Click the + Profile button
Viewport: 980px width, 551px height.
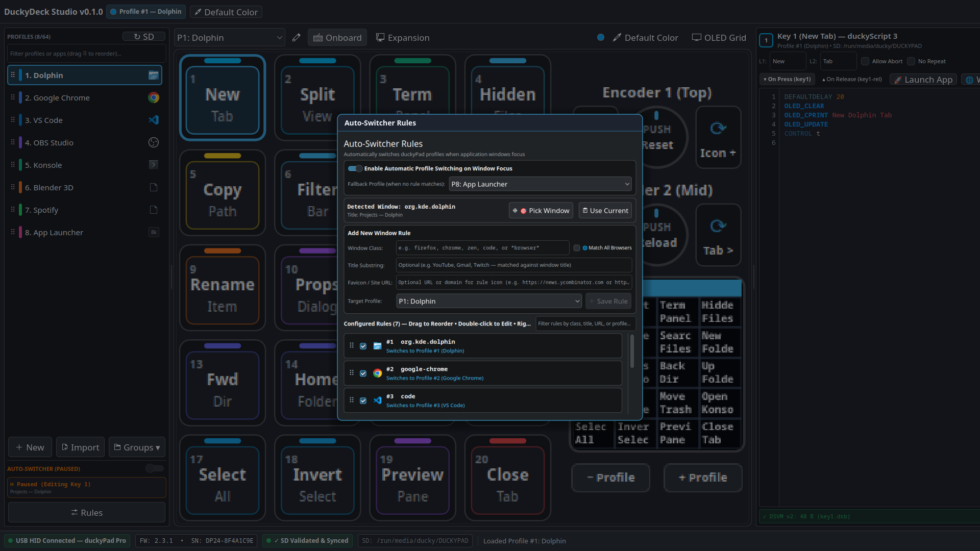click(x=703, y=478)
